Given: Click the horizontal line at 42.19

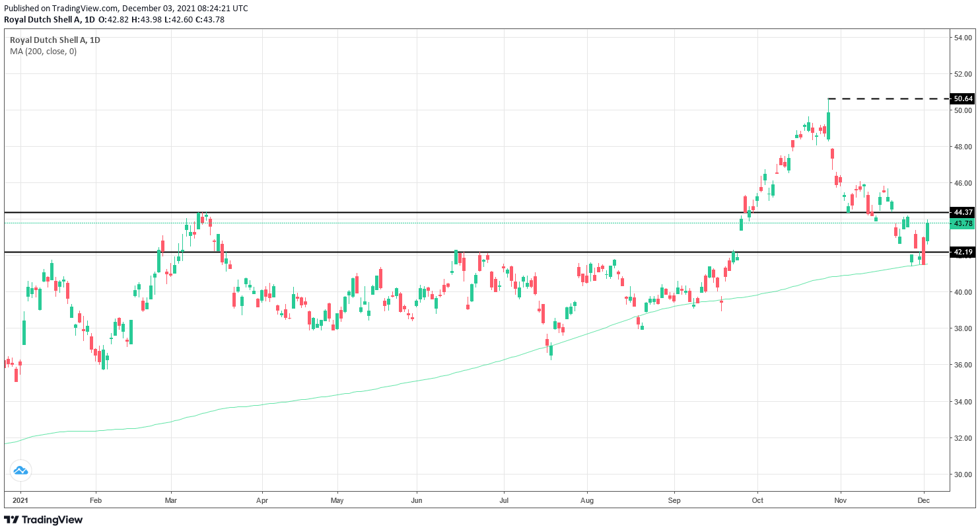Looking at the screenshot, I should [476, 252].
